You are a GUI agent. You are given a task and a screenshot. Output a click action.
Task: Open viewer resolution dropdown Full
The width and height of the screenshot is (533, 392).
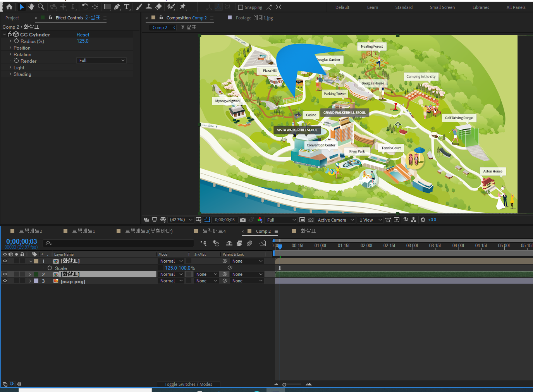[x=281, y=220]
